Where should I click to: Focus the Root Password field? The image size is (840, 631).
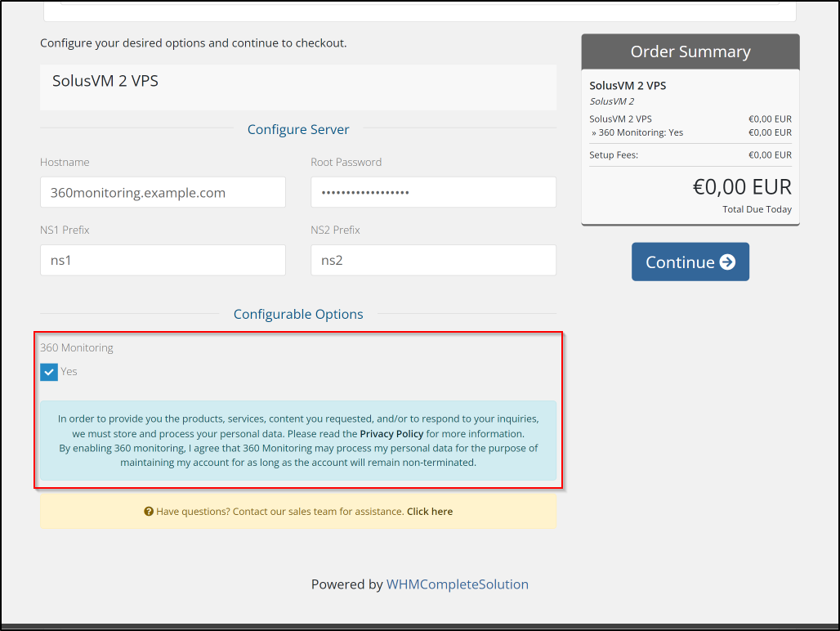tap(433, 192)
